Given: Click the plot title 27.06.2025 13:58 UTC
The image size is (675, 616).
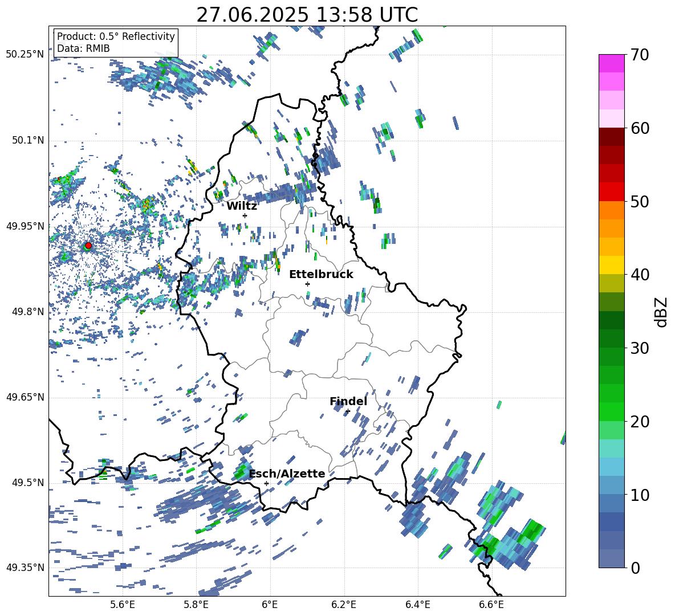Looking at the screenshot, I should coord(307,15).
